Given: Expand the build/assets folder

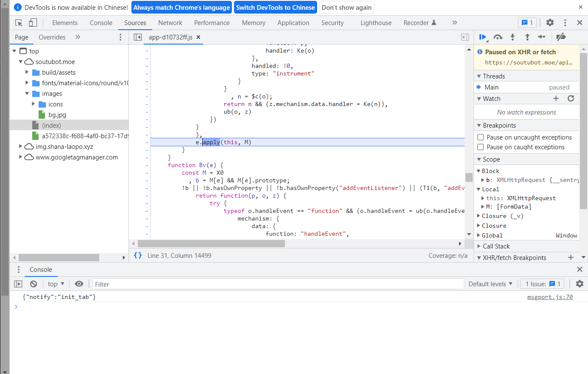Looking at the screenshot, I should tap(27, 72).
